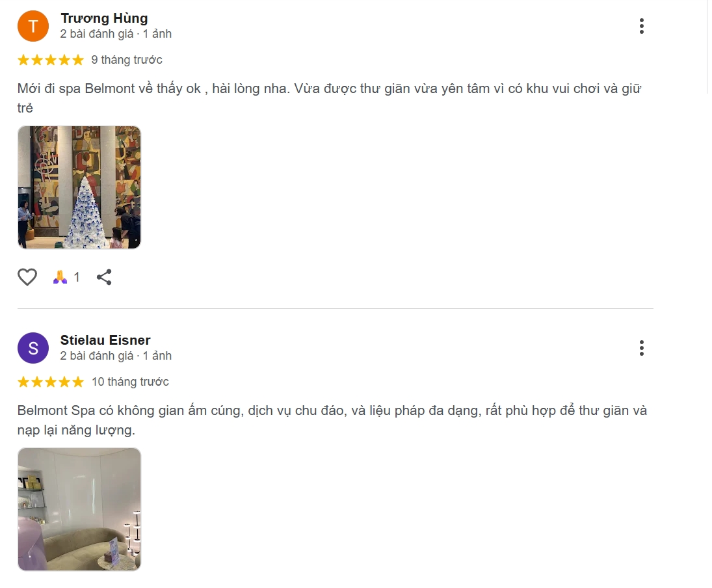This screenshot has height=588, width=712.
Task: Click '2 bài đánh giá · 1 ảnh' under Stielau Eisner
Action: click(x=115, y=356)
